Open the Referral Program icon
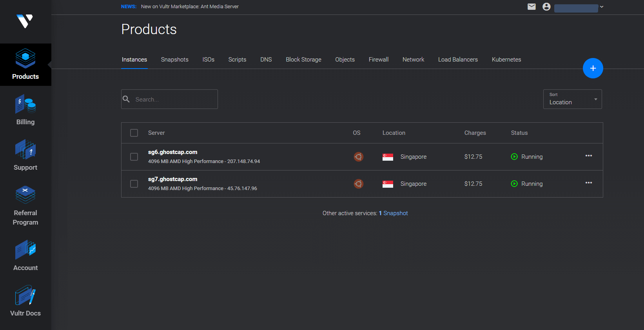This screenshot has height=330, width=644. [25, 194]
